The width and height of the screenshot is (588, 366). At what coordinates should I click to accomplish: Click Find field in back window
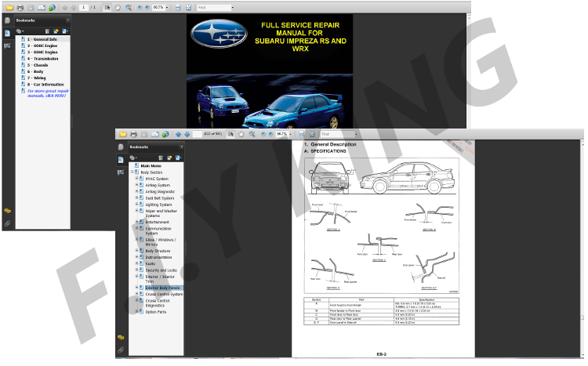pos(214,8)
